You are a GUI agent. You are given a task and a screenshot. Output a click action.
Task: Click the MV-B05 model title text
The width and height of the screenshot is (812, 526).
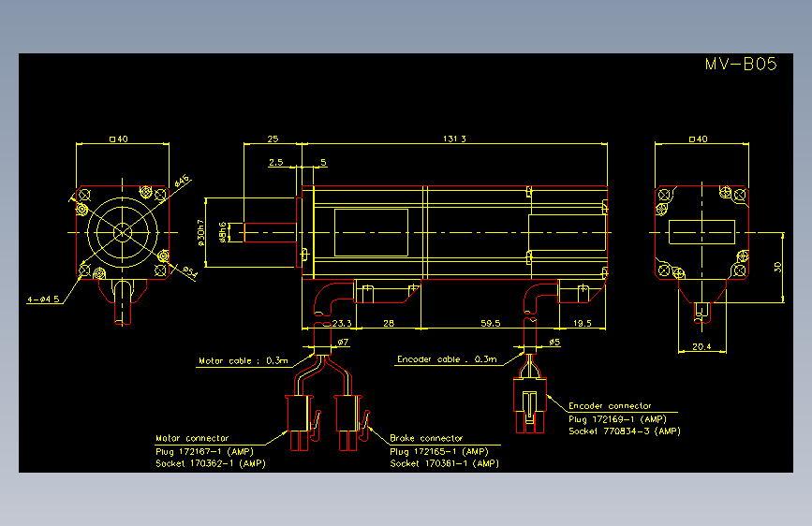[x=741, y=65]
